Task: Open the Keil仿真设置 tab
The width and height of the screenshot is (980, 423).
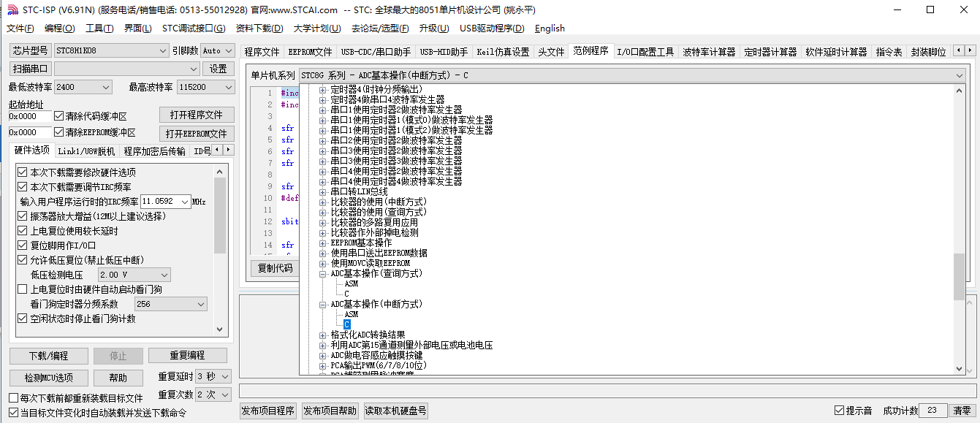Action: coord(503,52)
